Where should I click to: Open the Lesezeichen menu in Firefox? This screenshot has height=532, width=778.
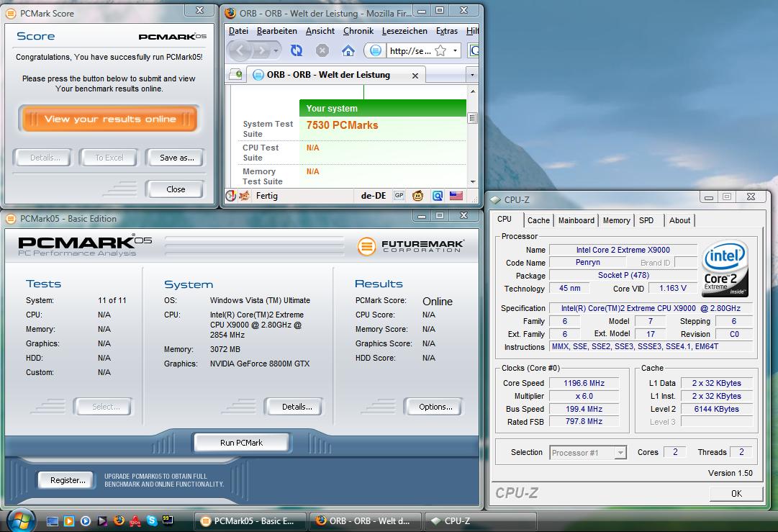(x=404, y=31)
